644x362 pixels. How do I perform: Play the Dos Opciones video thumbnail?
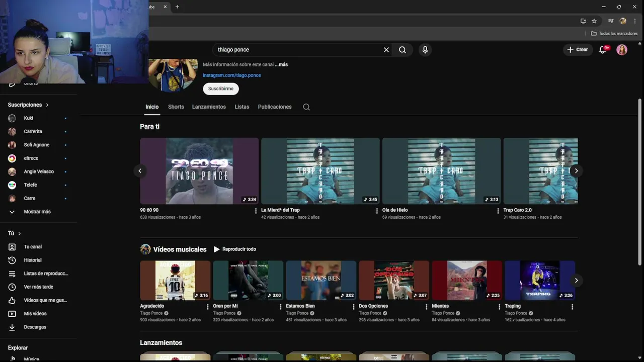pos(394,280)
